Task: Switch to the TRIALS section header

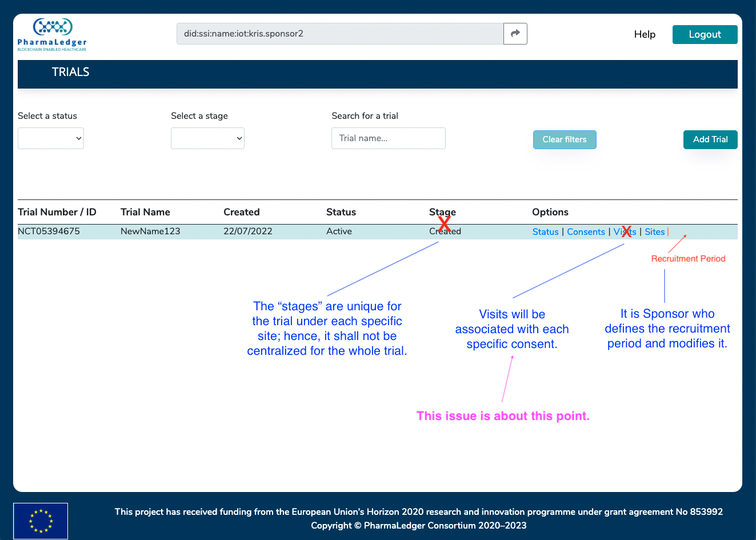Action: (x=70, y=72)
